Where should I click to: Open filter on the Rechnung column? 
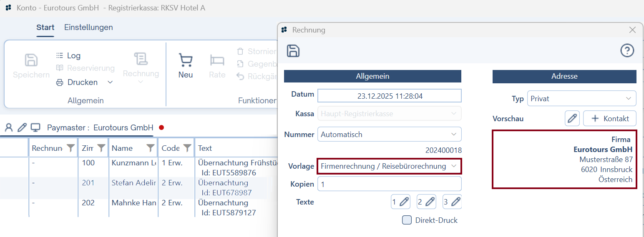[71, 148]
